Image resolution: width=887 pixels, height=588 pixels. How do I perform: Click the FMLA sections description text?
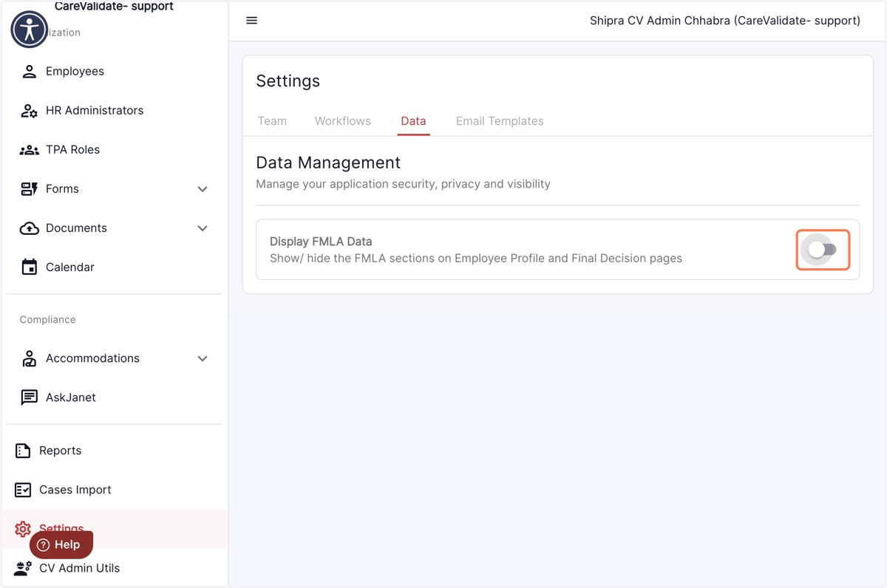pos(476,259)
